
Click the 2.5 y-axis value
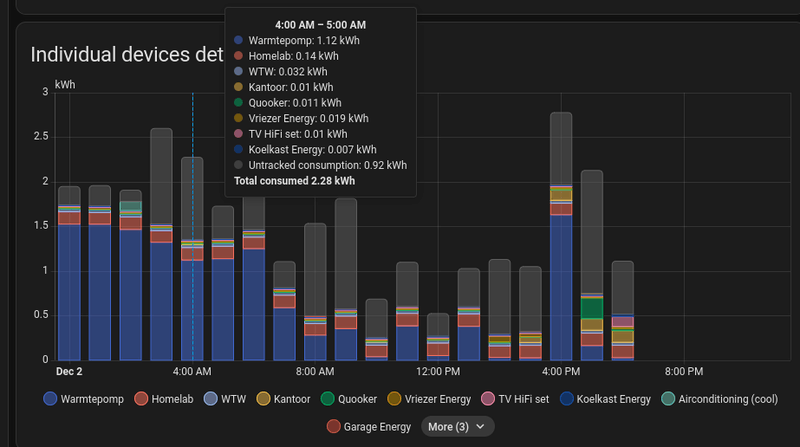tap(41, 136)
